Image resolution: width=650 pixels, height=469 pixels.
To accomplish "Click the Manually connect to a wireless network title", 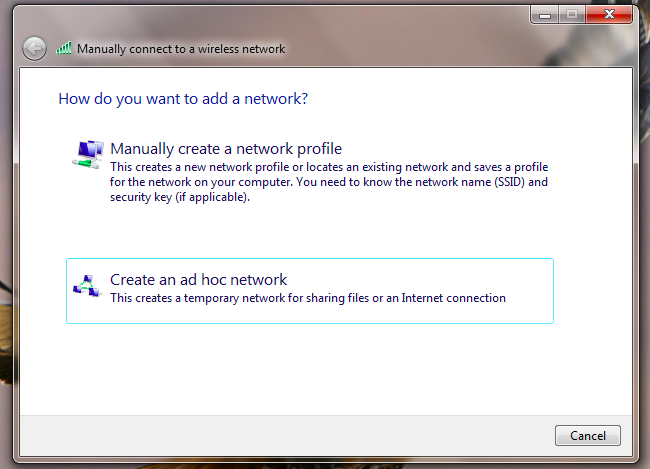I will click(x=181, y=49).
